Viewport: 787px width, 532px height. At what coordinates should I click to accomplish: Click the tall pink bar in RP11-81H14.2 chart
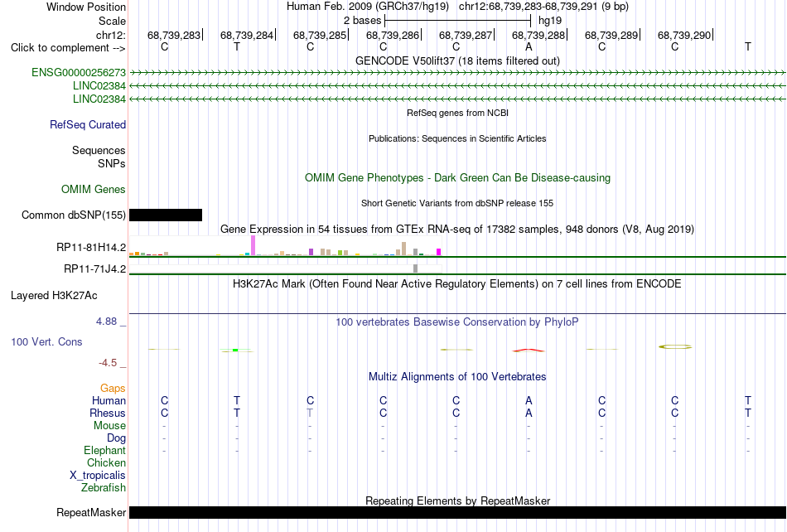253,245
